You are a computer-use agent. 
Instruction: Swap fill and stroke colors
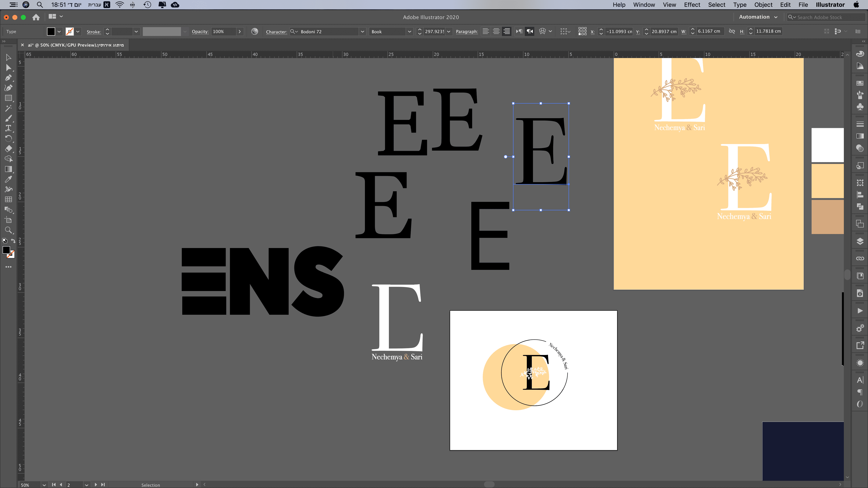click(x=13, y=240)
